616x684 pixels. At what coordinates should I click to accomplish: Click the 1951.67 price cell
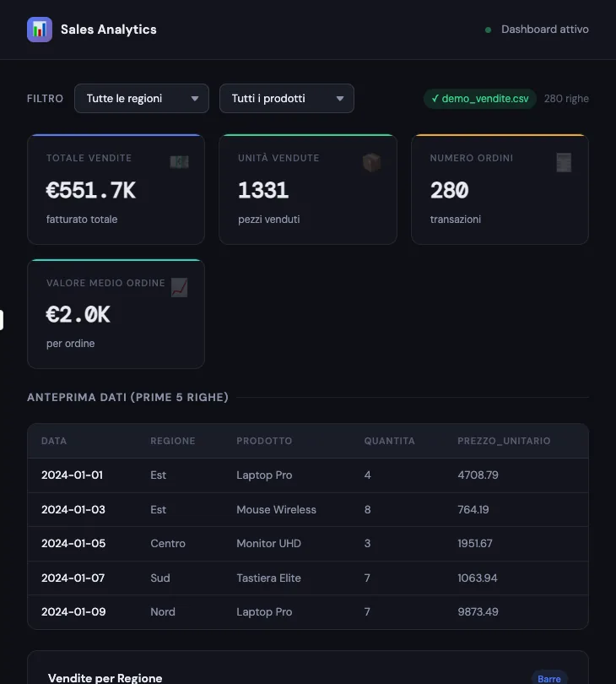(475, 544)
